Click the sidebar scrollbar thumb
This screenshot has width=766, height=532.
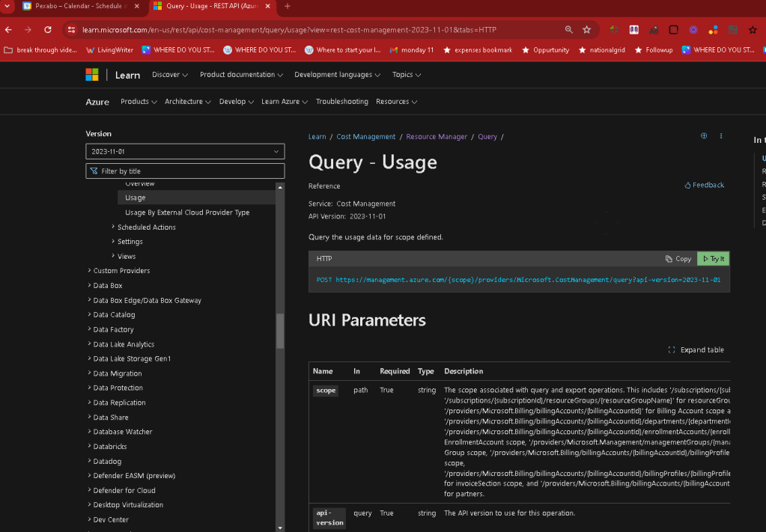point(280,331)
